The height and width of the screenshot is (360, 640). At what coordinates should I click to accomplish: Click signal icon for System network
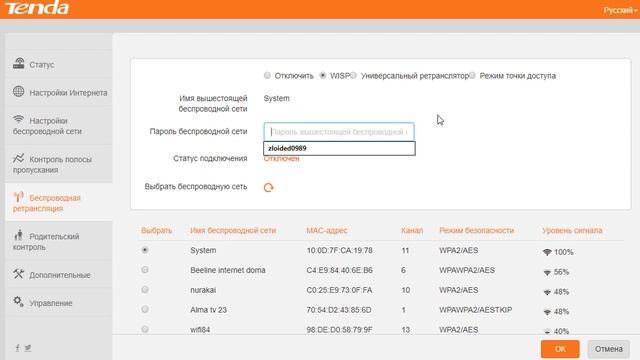pyautogui.click(x=547, y=252)
